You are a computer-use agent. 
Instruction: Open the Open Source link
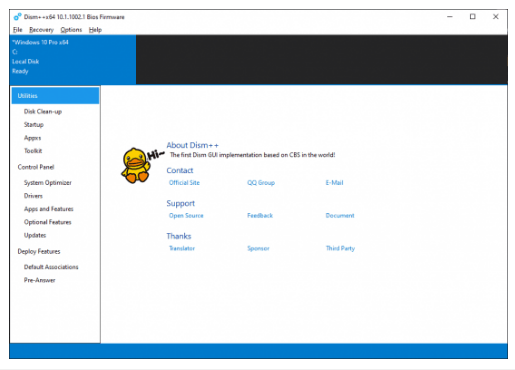(x=186, y=216)
